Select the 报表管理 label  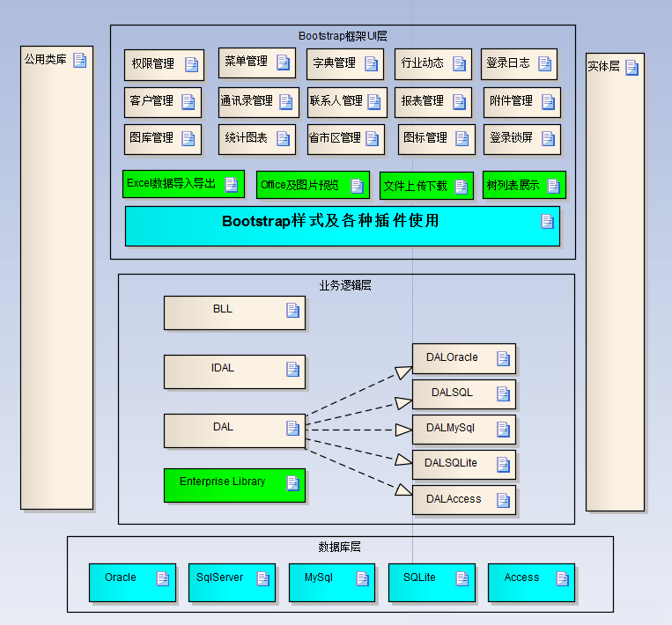tap(422, 101)
